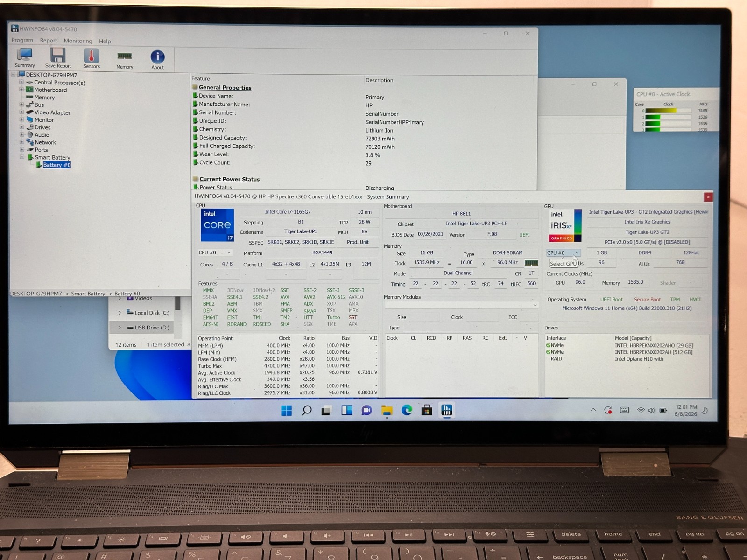Click the HWiNFO taskbar icon
This screenshot has height=560, width=747.
[x=447, y=410]
